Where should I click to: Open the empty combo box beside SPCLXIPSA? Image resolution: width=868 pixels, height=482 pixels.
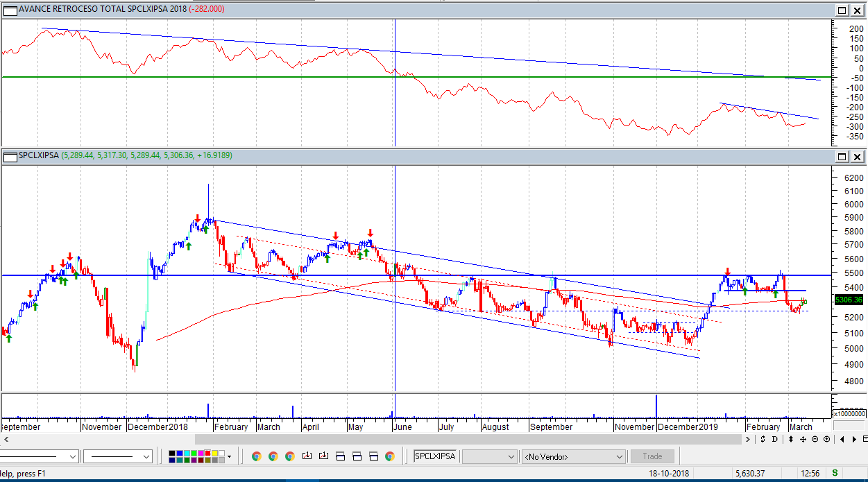tap(490, 456)
